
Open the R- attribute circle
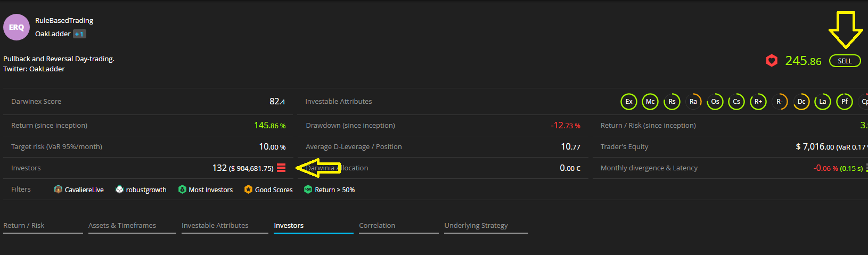click(x=780, y=102)
